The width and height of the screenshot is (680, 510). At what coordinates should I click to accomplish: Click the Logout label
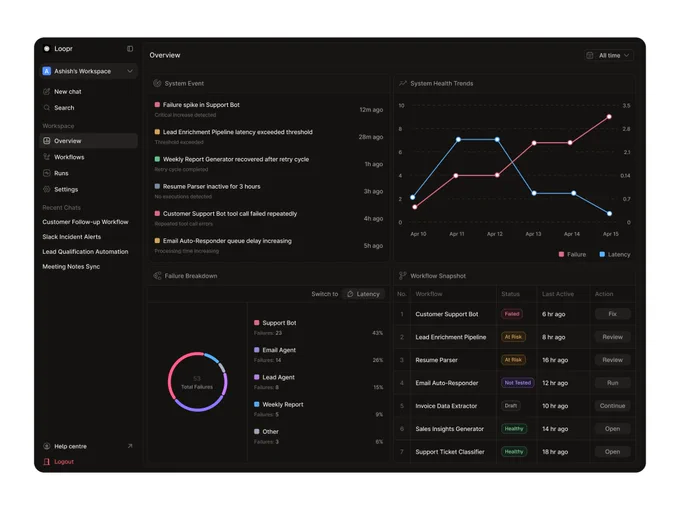[64, 462]
